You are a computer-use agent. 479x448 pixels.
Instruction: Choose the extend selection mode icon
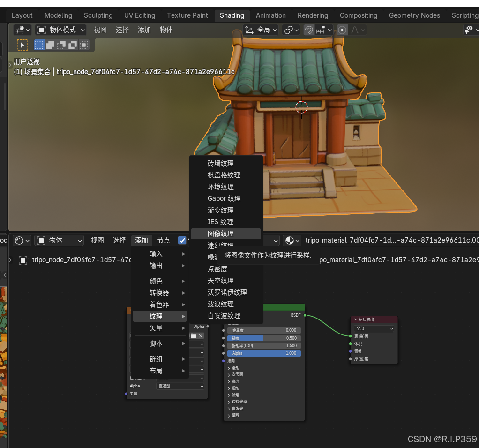click(50, 45)
